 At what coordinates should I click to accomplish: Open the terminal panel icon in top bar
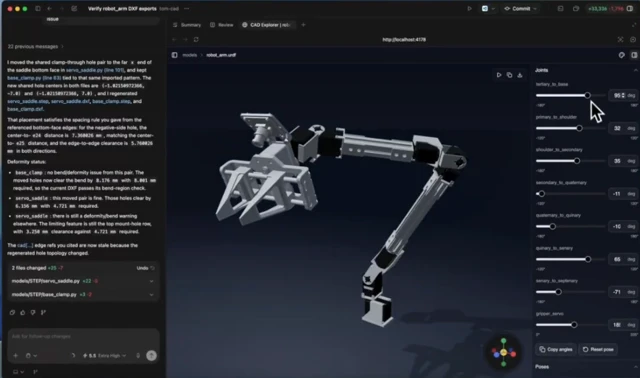point(560,9)
